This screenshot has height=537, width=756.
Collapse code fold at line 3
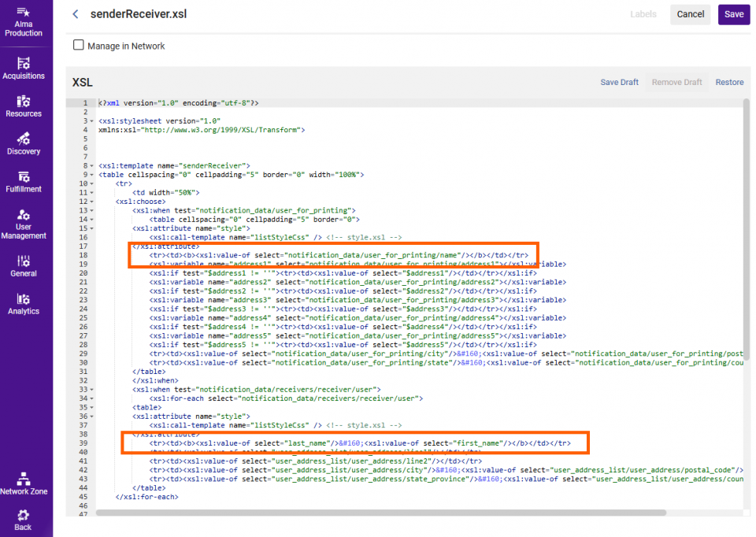pos(91,121)
